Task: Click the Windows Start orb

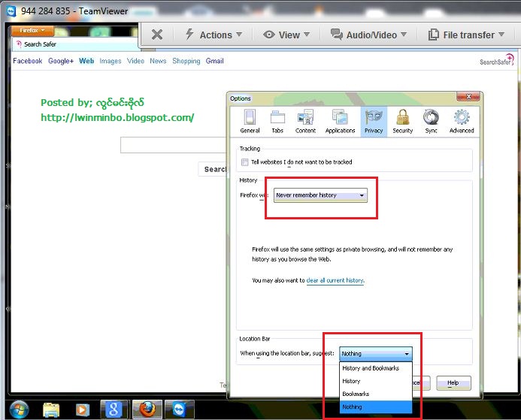Action: (x=19, y=409)
